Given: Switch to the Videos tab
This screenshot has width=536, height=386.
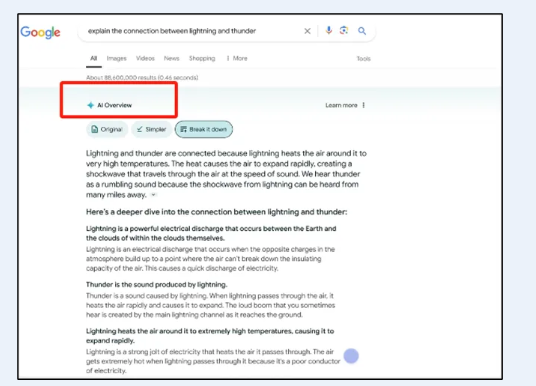Looking at the screenshot, I should (145, 58).
